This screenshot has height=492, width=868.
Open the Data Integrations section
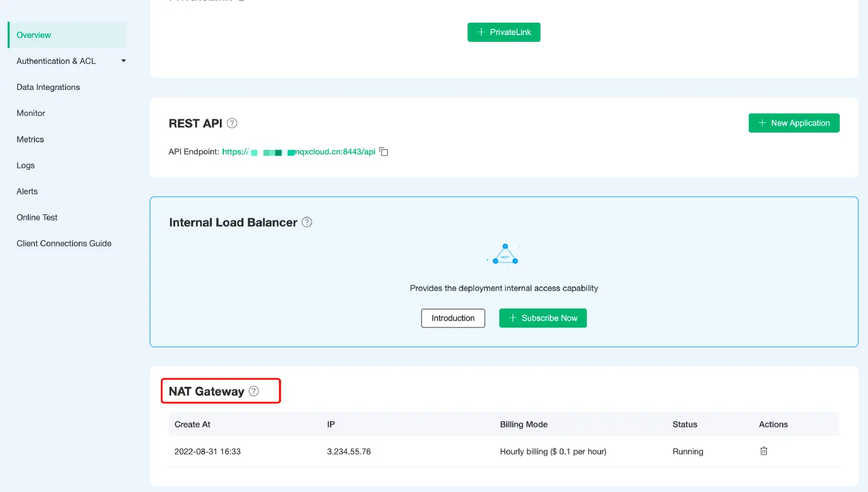[48, 87]
